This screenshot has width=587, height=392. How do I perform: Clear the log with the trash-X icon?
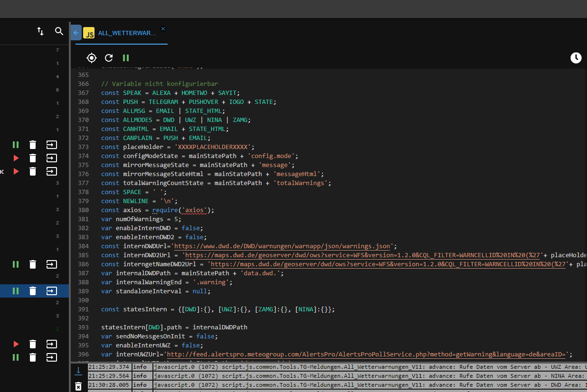point(78,386)
